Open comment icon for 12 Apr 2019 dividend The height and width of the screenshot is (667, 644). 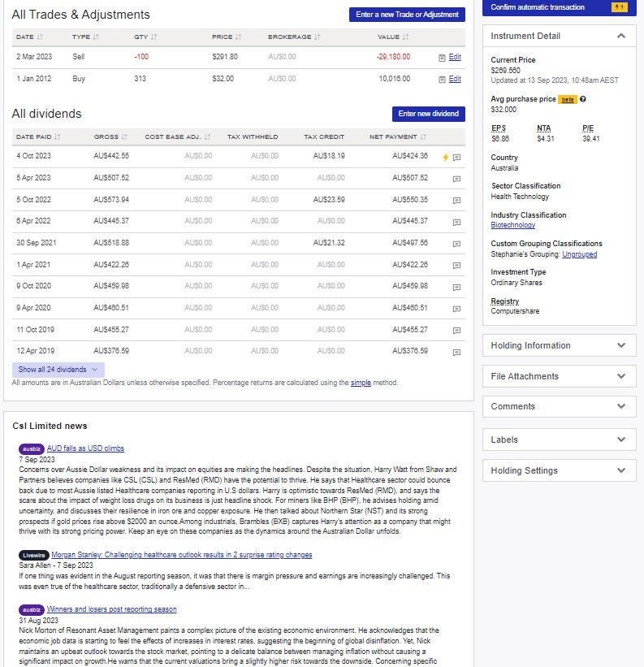pyautogui.click(x=456, y=353)
